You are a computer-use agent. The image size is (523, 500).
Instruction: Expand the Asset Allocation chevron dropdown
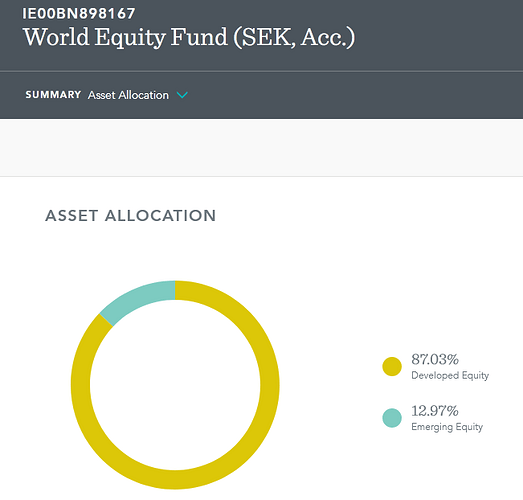click(x=182, y=95)
